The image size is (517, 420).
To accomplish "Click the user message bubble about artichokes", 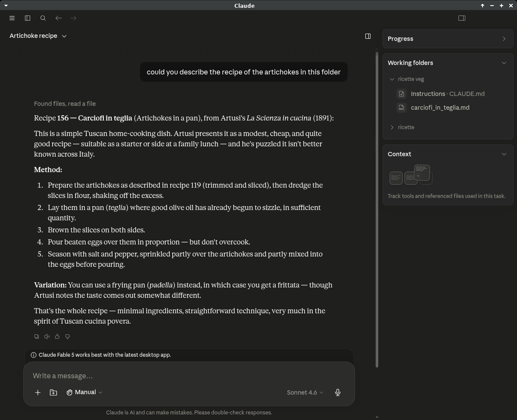I will tap(244, 72).
